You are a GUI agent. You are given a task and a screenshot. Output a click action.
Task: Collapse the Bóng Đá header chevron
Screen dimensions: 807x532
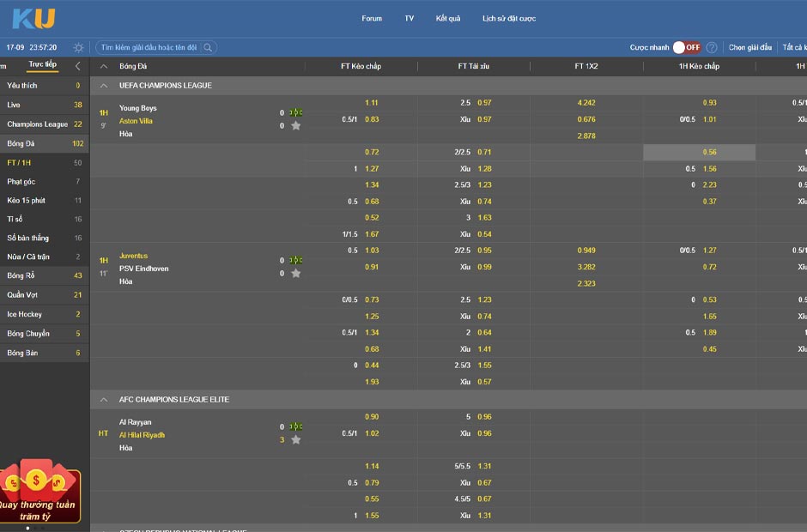pyautogui.click(x=104, y=66)
